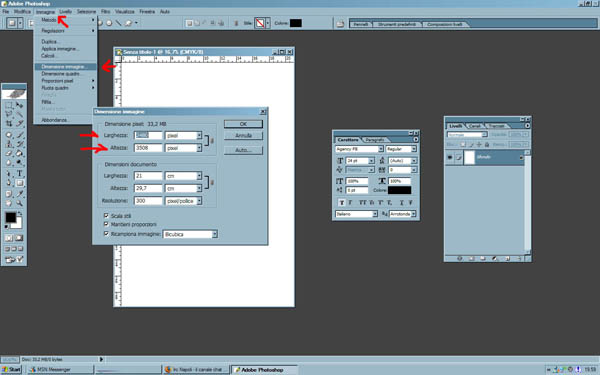Uncheck Mantieni proporzioni
Viewport: 600px width, 375px height.
pyautogui.click(x=106, y=224)
